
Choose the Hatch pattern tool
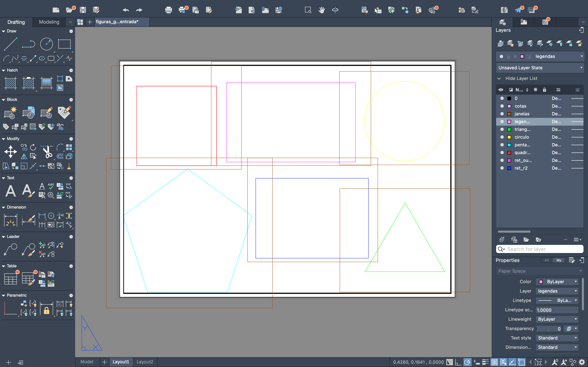click(x=10, y=83)
